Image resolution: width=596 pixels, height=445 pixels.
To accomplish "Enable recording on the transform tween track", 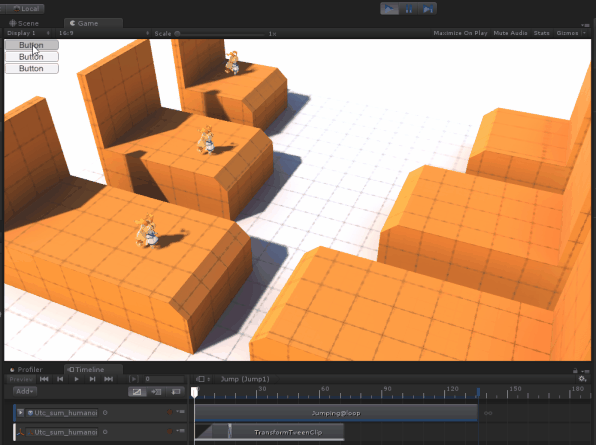I will tap(170, 431).
